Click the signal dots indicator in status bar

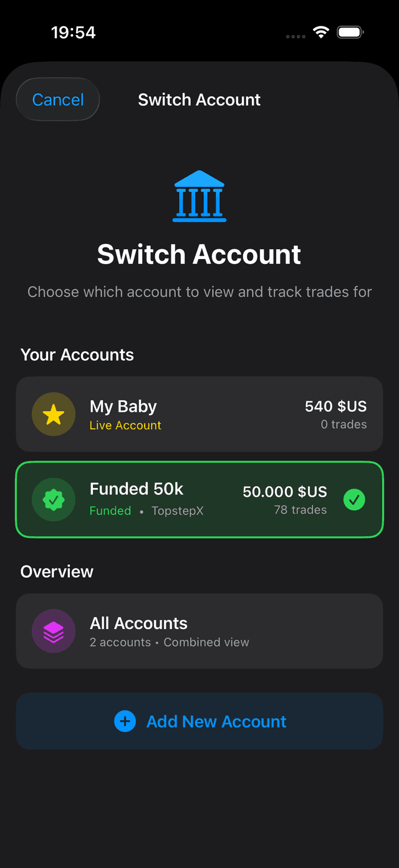pos(295,36)
